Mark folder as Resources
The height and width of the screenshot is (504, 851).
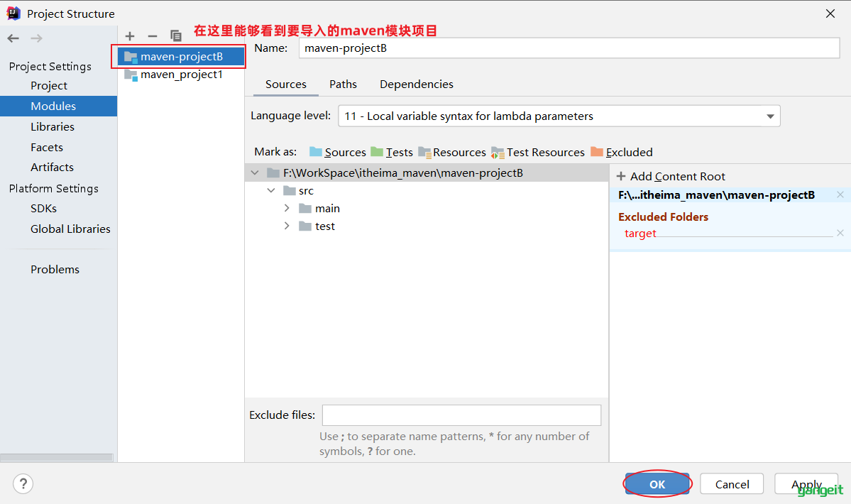click(x=452, y=153)
